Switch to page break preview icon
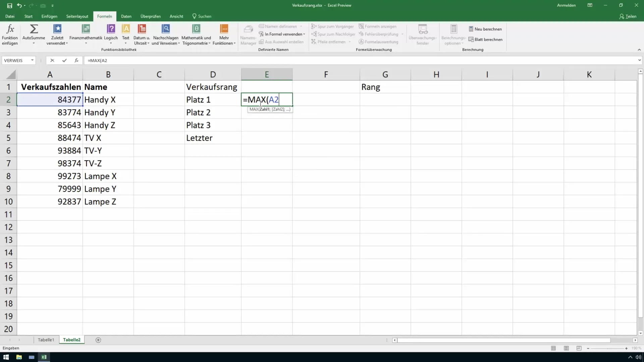The width and height of the screenshot is (644, 362). pos(579,348)
